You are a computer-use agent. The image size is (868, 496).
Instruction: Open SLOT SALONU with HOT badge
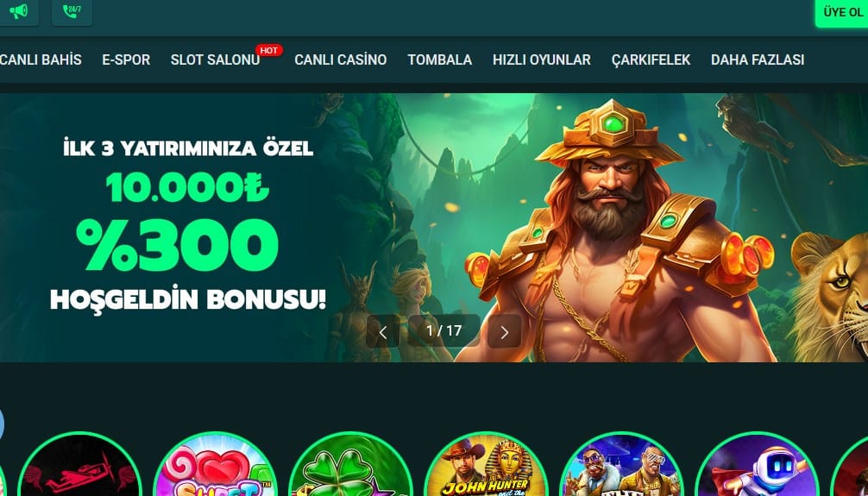216,60
